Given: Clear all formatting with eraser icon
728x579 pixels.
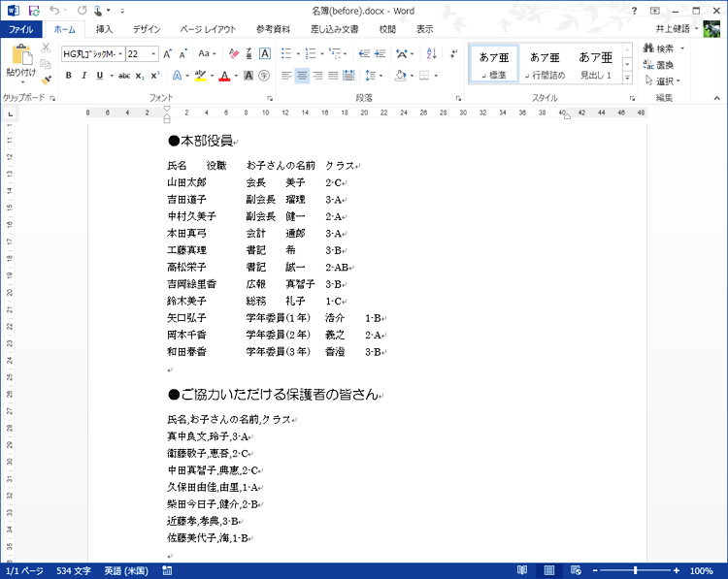Looking at the screenshot, I should pyautogui.click(x=234, y=53).
